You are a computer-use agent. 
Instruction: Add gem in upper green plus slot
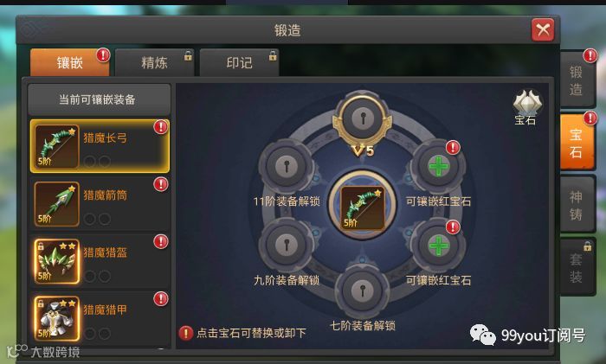[438, 167]
